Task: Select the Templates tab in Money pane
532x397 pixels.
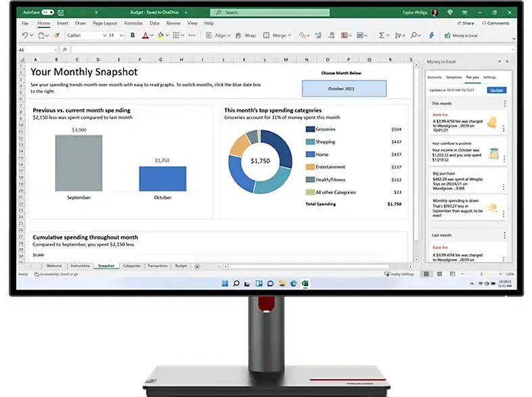Action: [x=454, y=77]
